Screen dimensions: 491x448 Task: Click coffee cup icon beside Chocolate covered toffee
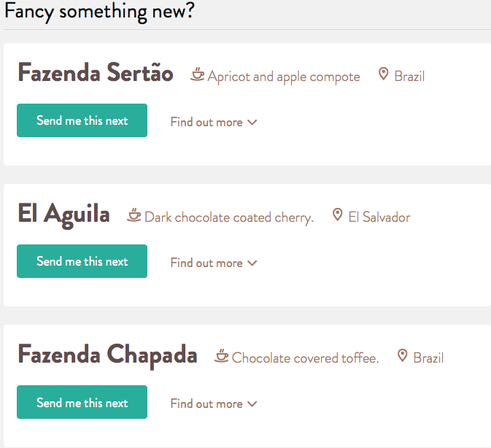coord(222,356)
